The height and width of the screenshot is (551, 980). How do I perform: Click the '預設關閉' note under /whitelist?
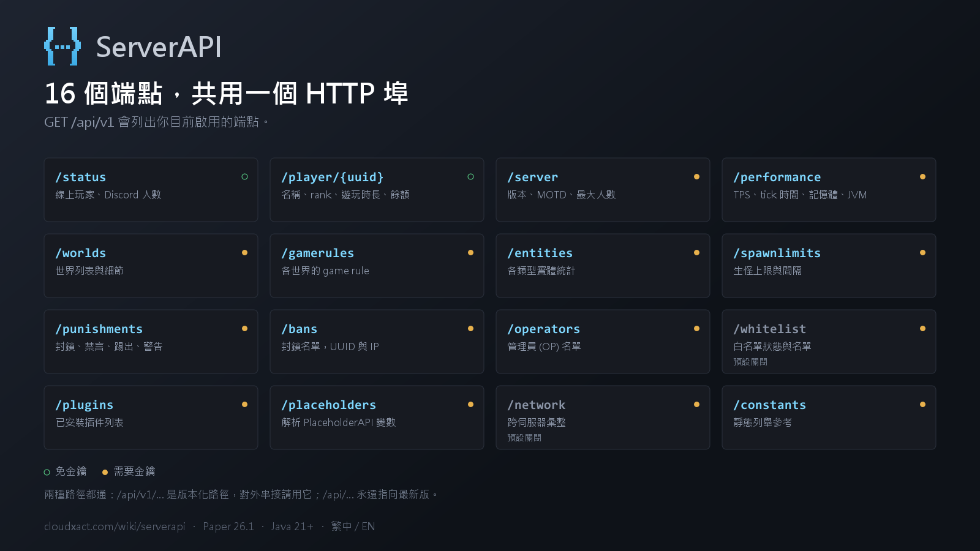[x=750, y=362]
